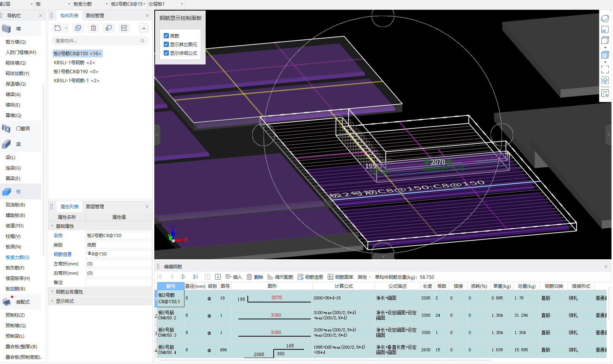Click the shaded solid cube display icon
Image resolution: width=613 pixels, height=364 pixels.
[x=605, y=55]
